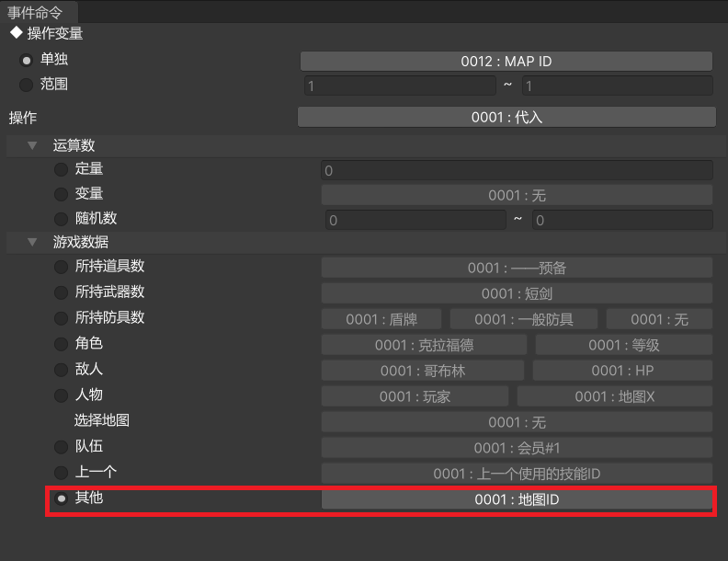Choose the 定量 operand radio button
The image size is (728, 561).
tap(61, 169)
